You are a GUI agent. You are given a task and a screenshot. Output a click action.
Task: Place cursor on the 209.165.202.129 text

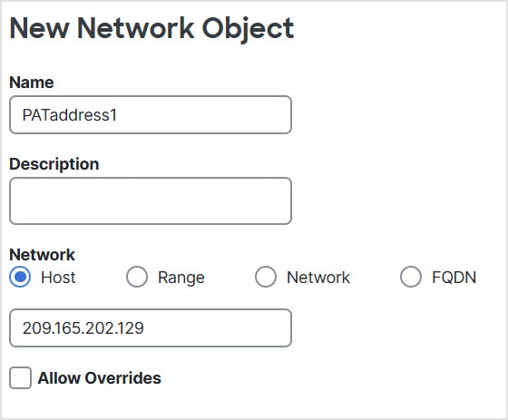click(83, 328)
